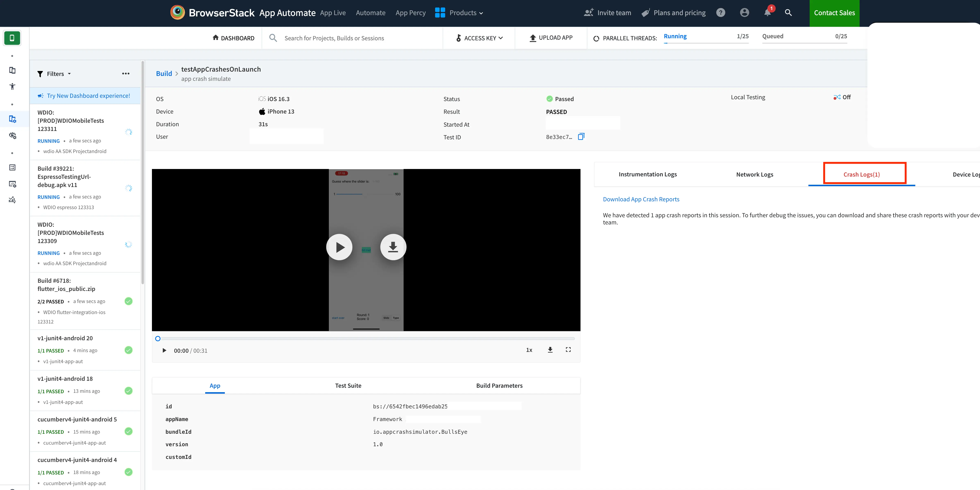Switch to Network Logs tab
The height and width of the screenshot is (490, 980).
(x=754, y=175)
